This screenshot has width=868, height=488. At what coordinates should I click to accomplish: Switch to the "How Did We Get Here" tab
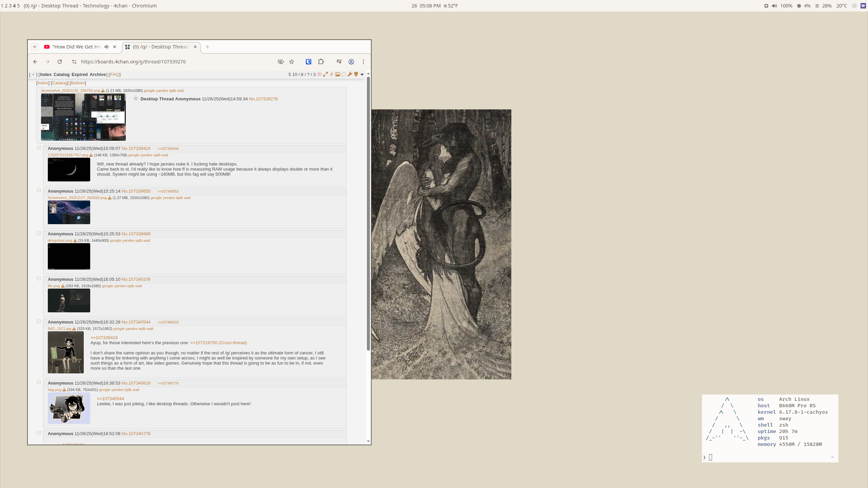tap(76, 47)
